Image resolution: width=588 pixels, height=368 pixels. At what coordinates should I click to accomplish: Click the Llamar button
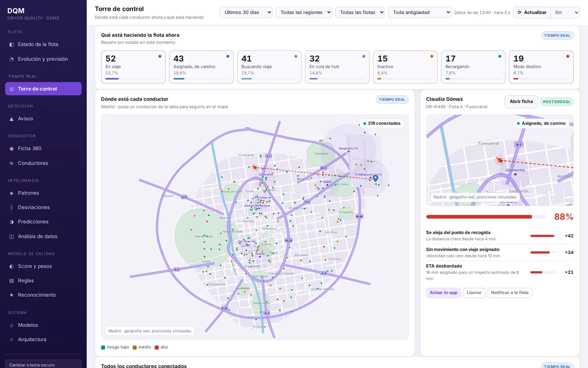474,293
